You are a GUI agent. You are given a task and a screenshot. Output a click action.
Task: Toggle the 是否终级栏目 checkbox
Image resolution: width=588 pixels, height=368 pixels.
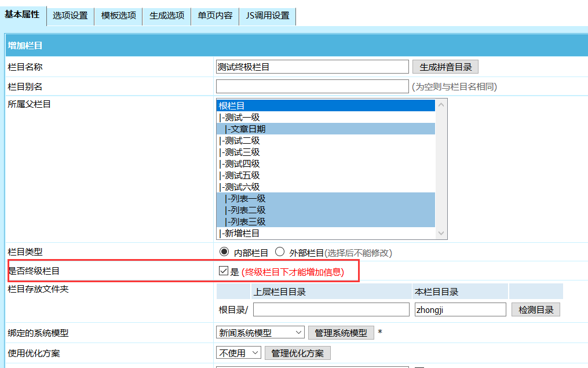tap(224, 271)
